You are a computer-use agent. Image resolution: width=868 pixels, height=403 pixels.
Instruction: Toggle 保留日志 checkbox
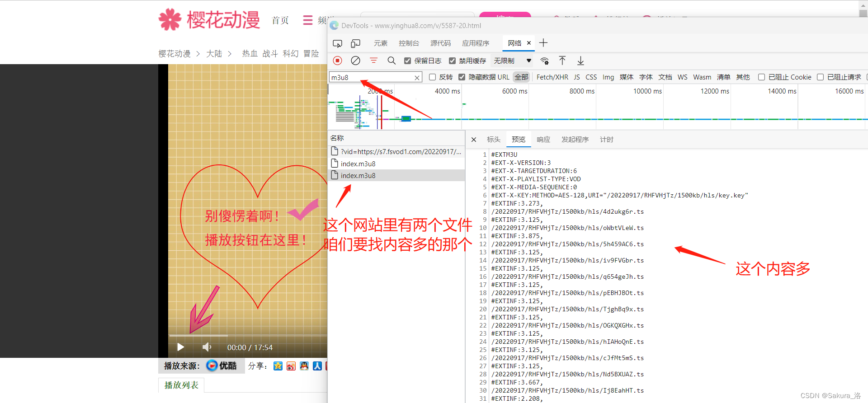408,61
